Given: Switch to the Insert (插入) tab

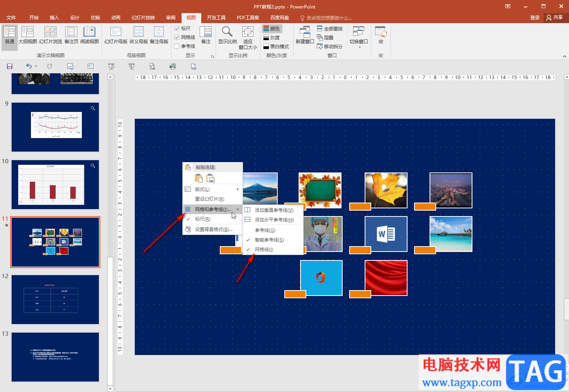Looking at the screenshot, I should [x=54, y=18].
